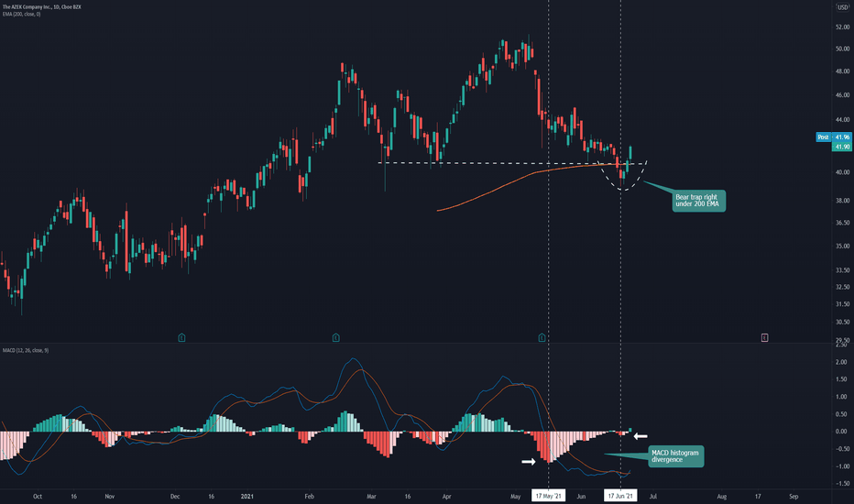The height and width of the screenshot is (504, 854).
Task: Click the Aug label on time axis
Action: point(722,497)
